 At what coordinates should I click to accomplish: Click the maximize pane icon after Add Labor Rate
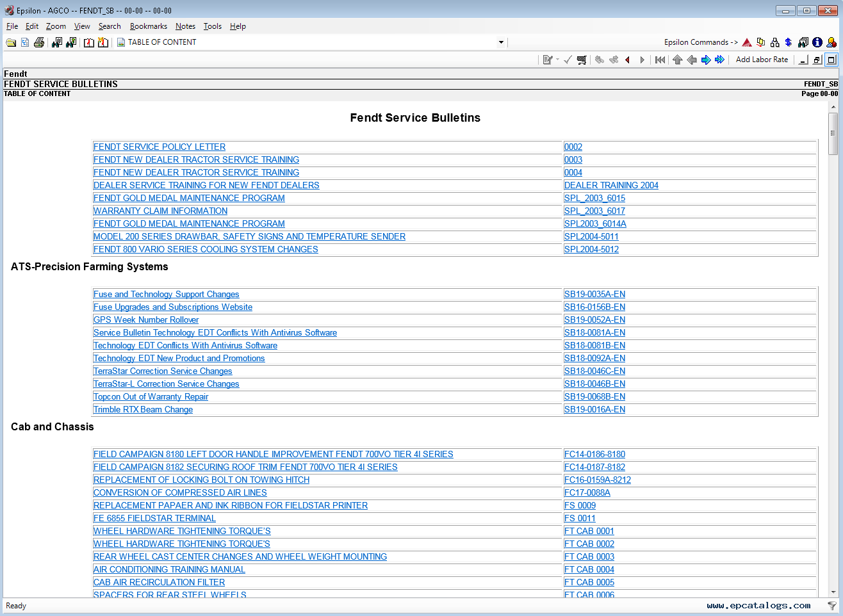coord(831,60)
